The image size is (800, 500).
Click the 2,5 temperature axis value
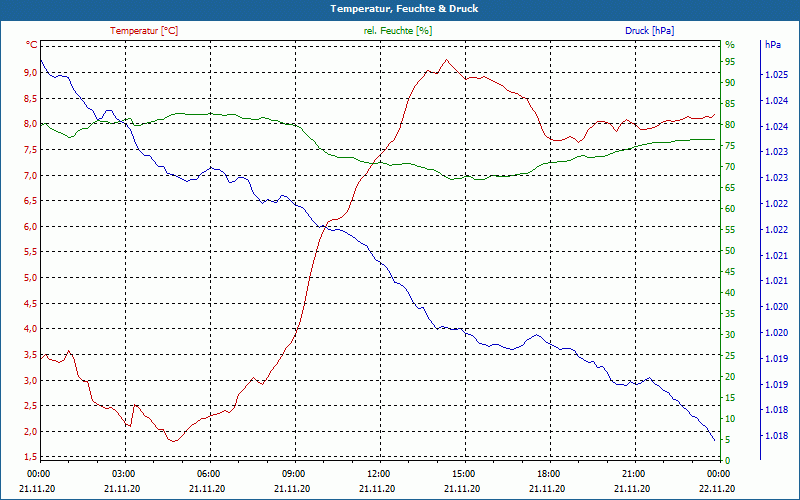[31, 406]
